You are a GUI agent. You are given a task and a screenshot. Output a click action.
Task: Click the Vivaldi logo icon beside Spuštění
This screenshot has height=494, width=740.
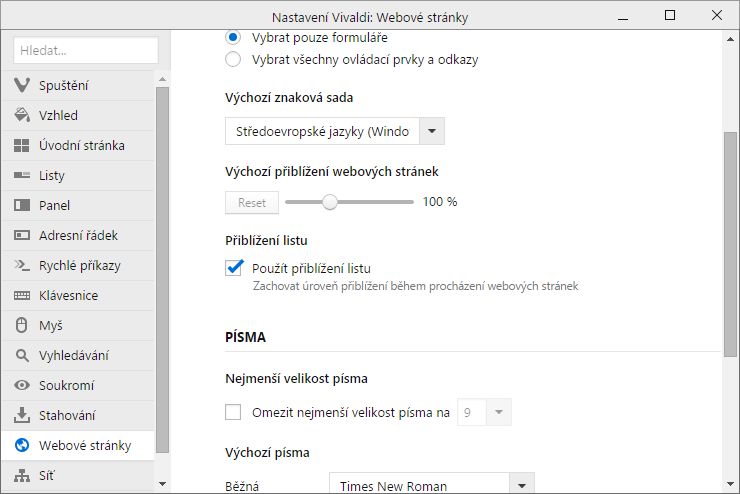(22, 85)
